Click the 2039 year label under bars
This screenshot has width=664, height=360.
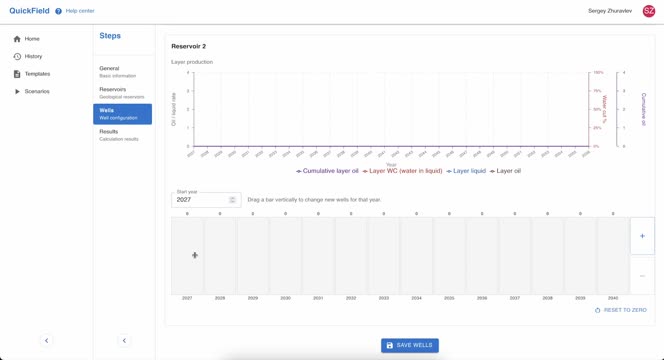[580, 298]
